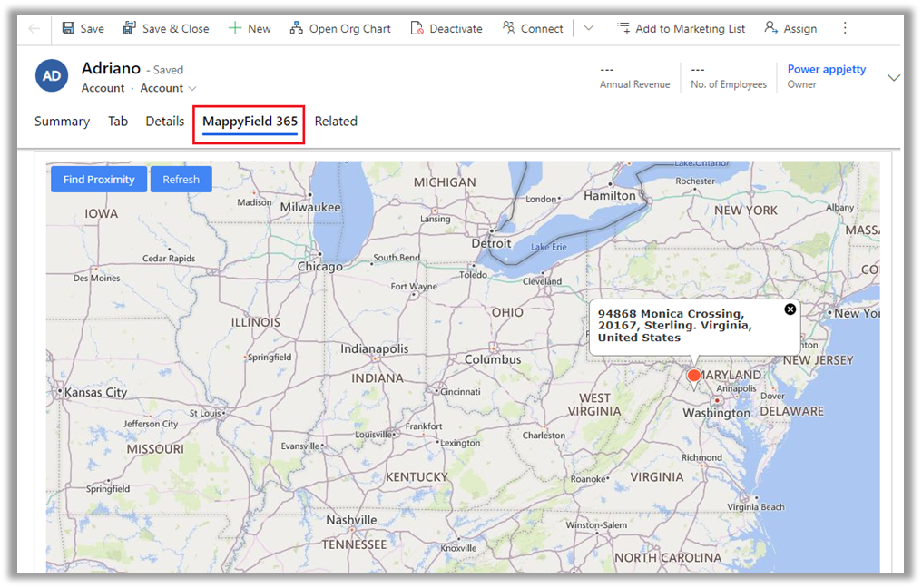Expand the Connect dropdown arrow

(589, 28)
